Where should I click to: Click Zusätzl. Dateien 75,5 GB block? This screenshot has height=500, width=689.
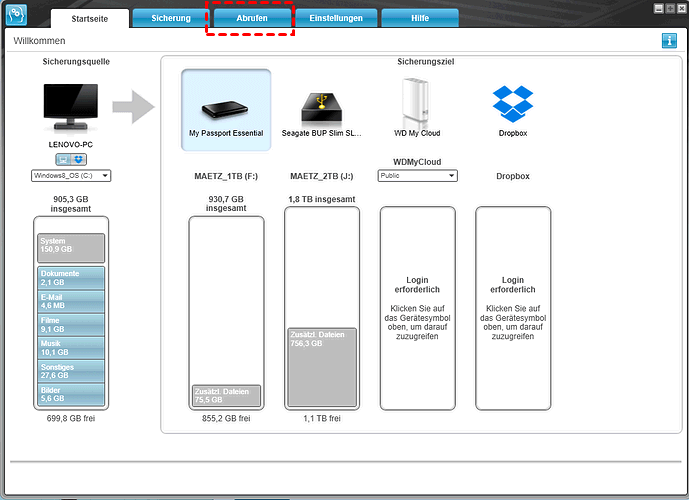[x=226, y=395]
